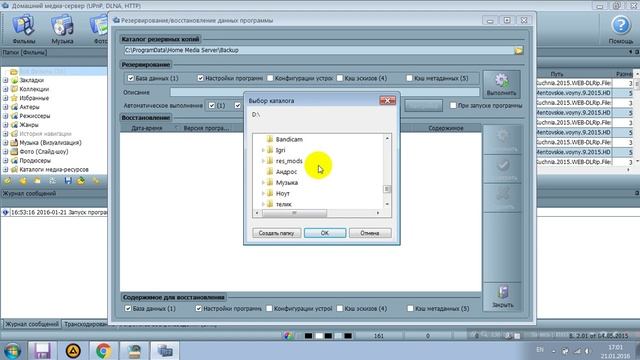This screenshot has width=640, height=360.
Task: Expand the Актеры tree node
Action: (6, 107)
